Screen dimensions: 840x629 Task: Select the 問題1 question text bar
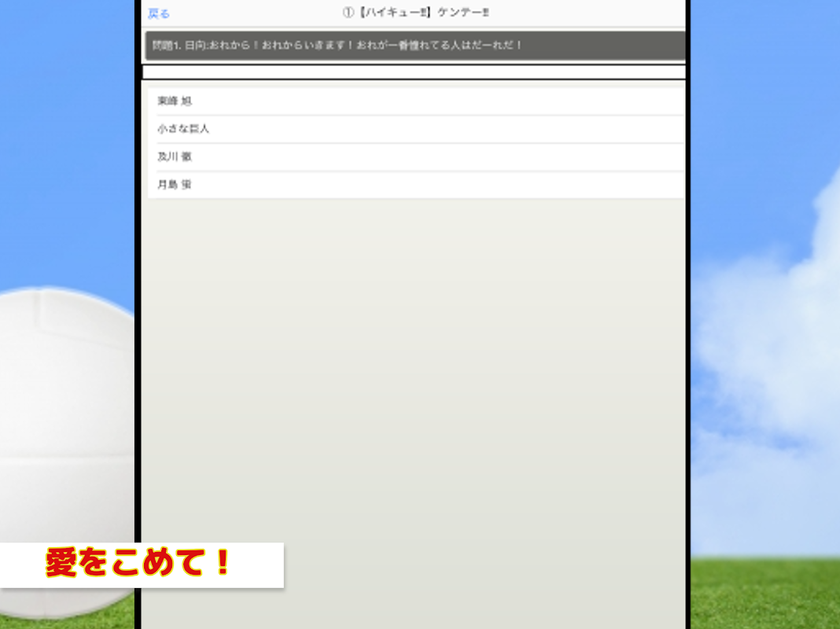point(415,46)
